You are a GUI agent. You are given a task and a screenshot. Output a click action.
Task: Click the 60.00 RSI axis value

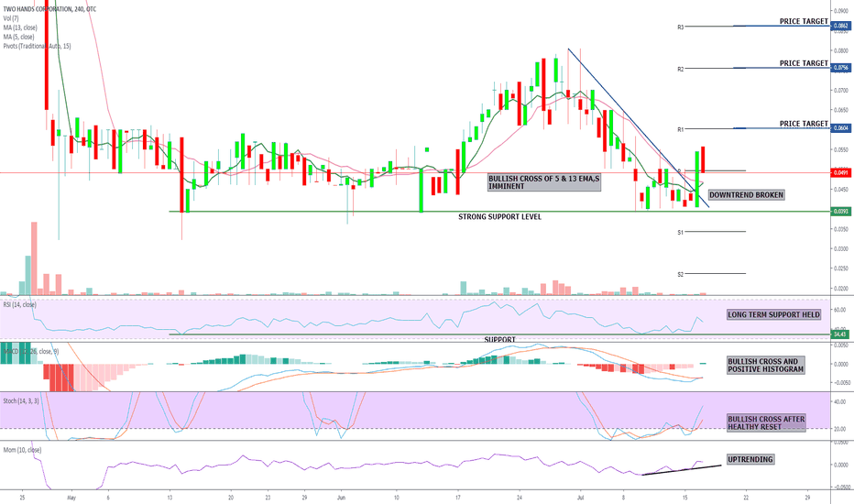[840, 310]
